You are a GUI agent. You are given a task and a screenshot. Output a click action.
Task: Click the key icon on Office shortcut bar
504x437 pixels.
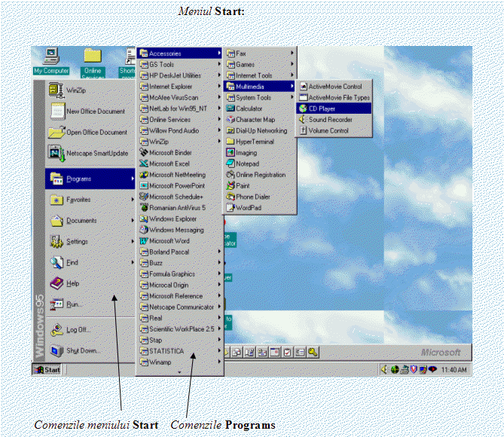point(313,352)
